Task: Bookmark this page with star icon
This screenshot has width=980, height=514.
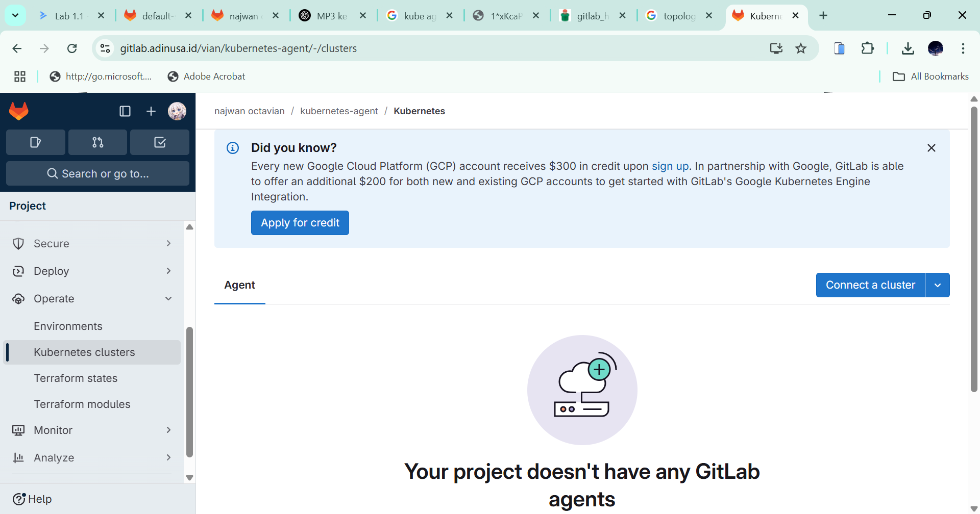Action: click(801, 48)
